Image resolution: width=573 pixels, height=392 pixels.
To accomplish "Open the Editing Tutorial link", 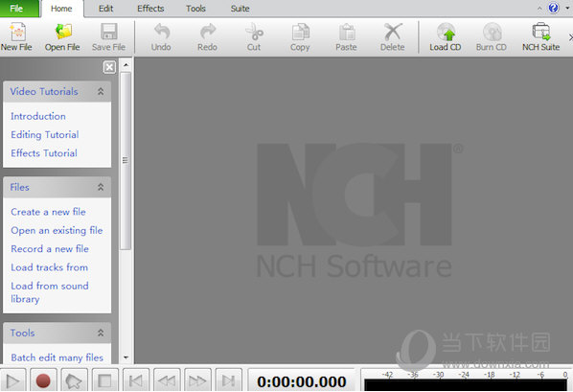I will (x=45, y=134).
